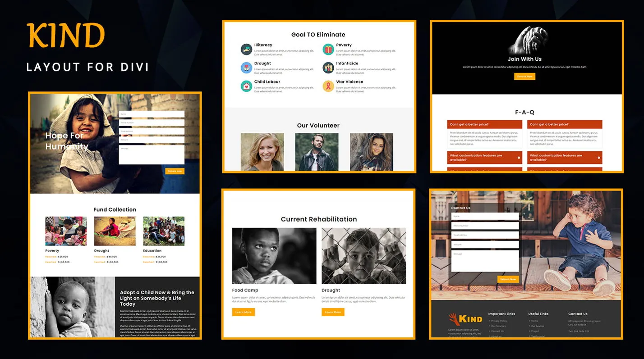Image resolution: width=644 pixels, height=359 pixels.
Task: Click the Poverty fund collection photo
Action: click(x=66, y=231)
